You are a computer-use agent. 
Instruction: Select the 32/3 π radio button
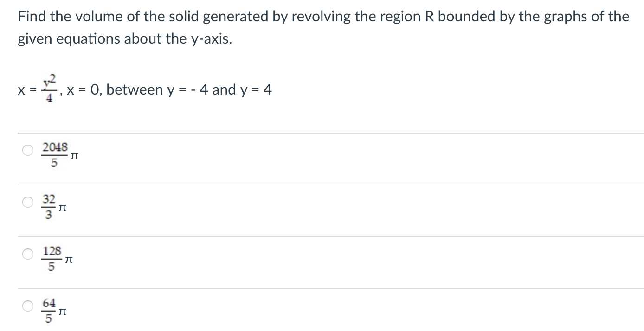[28, 202]
